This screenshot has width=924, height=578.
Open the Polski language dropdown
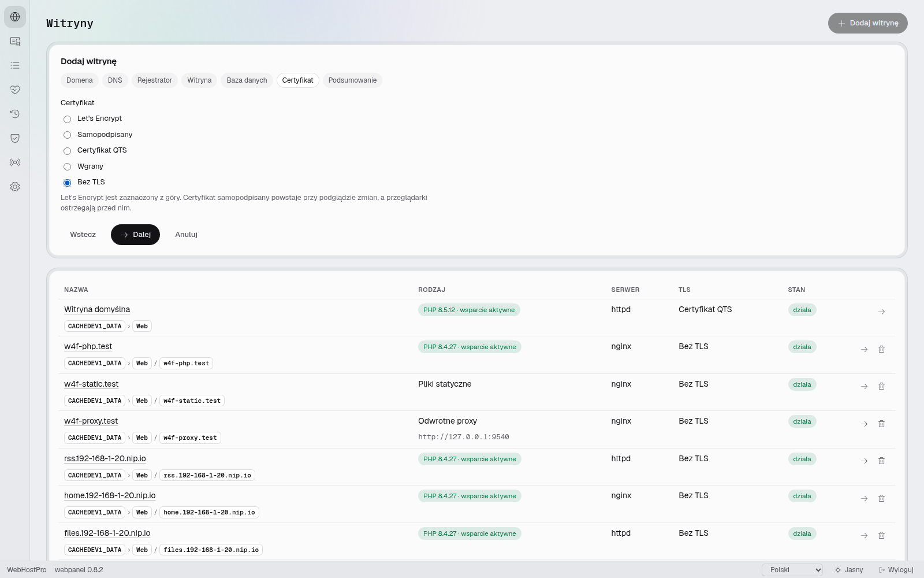click(x=792, y=570)
